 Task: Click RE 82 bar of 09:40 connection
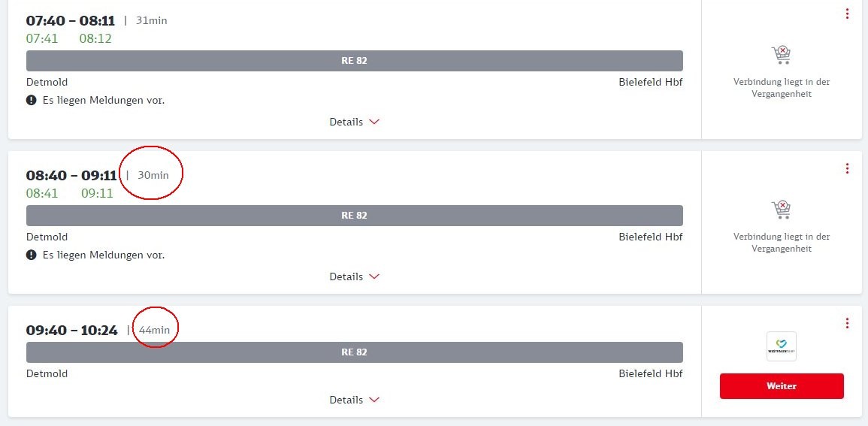click(x=354, y=352)
